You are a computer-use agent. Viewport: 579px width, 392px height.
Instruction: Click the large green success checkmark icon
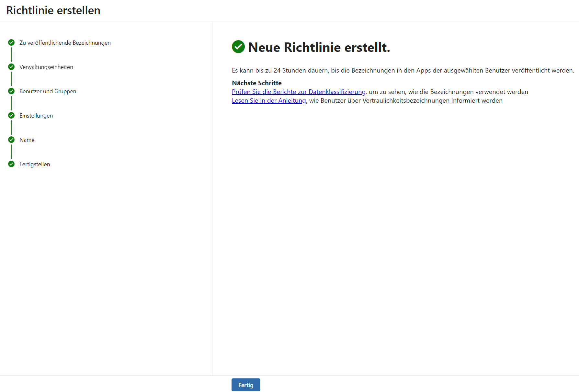coord(238,47)
